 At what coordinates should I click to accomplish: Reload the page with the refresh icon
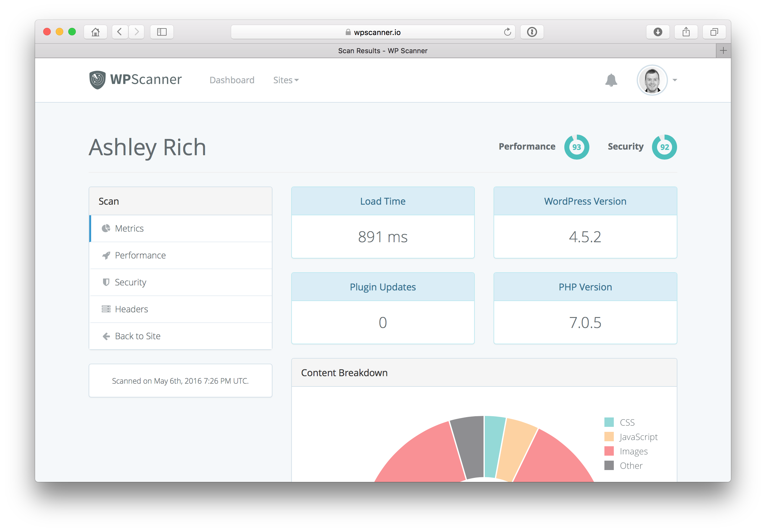pyautogui.click(x=507, y=32)
